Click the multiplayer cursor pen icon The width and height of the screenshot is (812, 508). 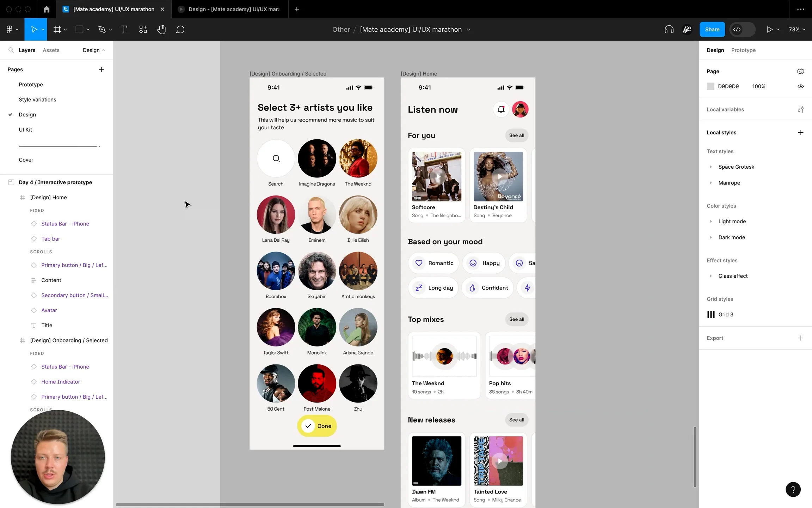(687, 30)
